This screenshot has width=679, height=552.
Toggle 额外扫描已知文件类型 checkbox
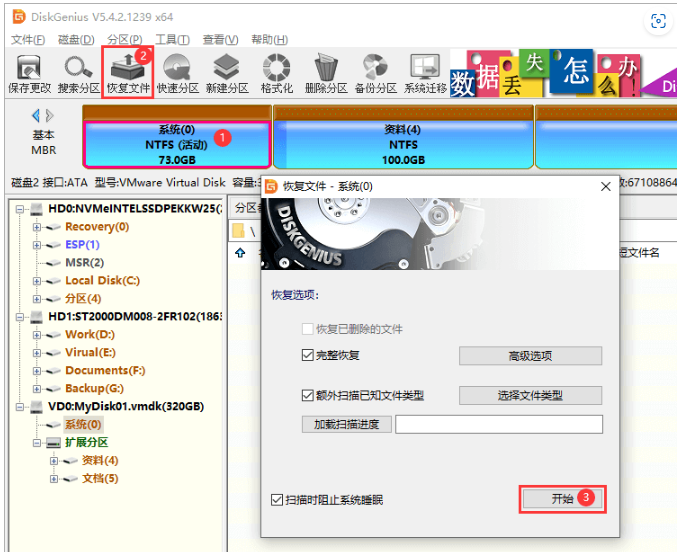pos(307,395)
